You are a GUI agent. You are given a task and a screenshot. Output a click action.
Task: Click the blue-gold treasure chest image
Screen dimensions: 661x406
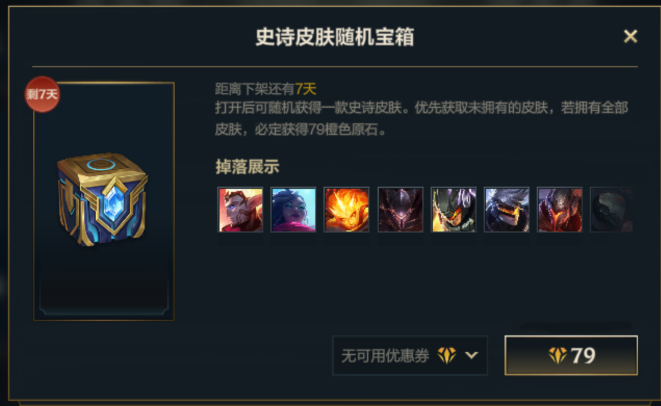click(102, 199)
